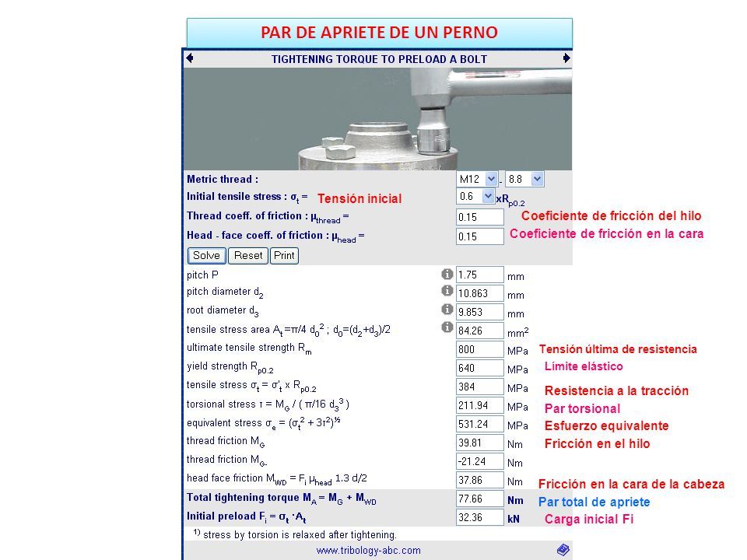
Task: Click the 'Esfuerzo equivalente' text
Action: 606,425
